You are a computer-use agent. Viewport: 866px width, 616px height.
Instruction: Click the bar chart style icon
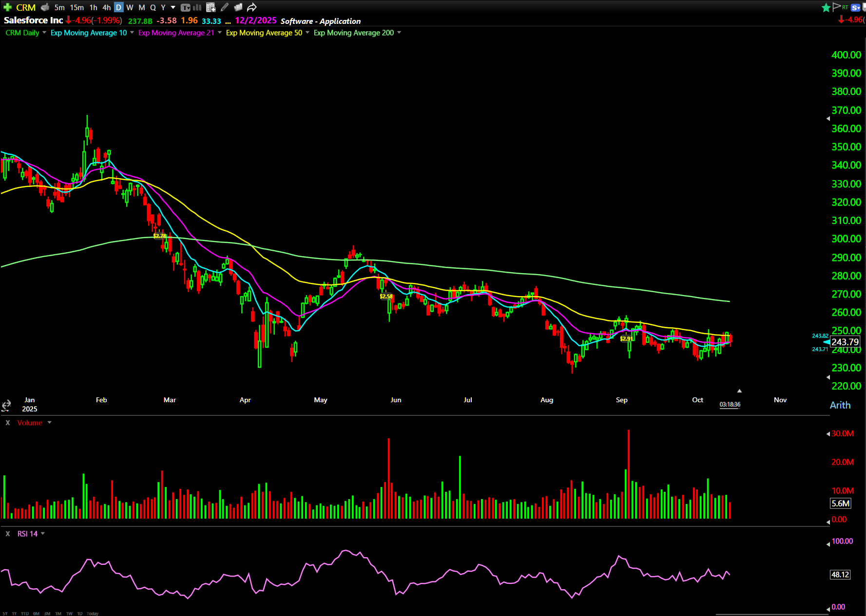pos(197,7)
